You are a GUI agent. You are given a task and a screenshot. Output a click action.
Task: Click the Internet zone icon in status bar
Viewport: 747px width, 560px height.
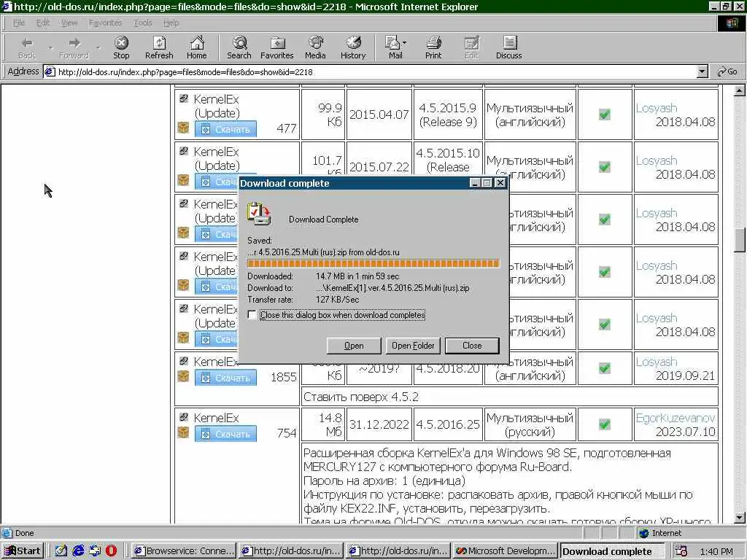pyautogui.click(x=644, y=533)
